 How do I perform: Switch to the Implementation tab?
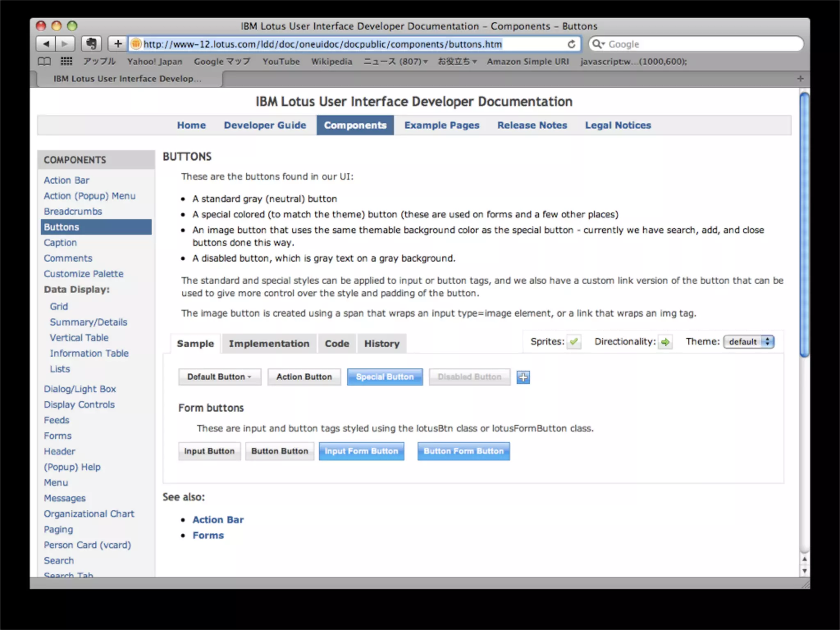[269, 344]
